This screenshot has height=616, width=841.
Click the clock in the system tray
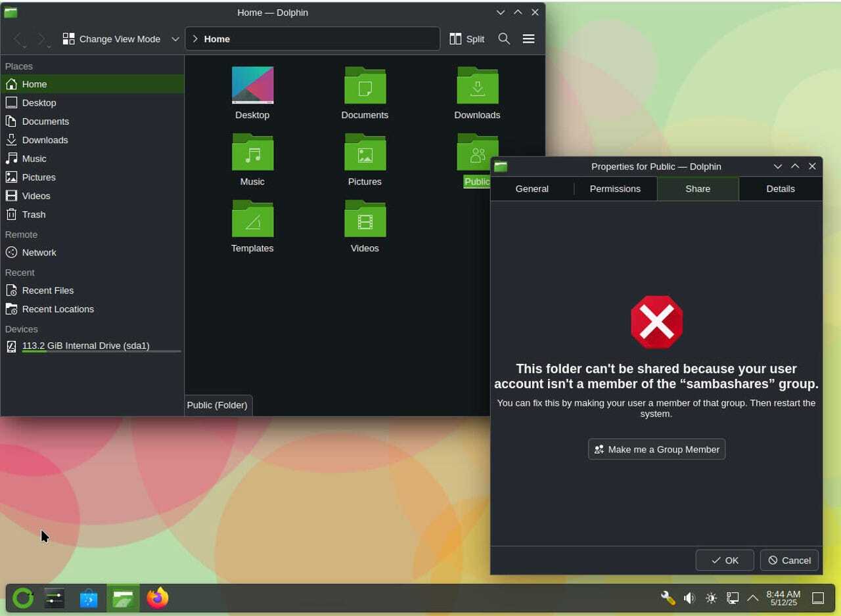783,598
